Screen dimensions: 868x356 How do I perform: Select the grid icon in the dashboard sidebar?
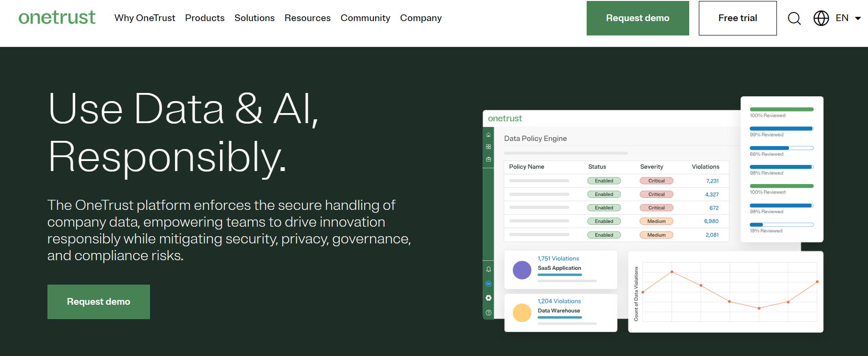(488, 147)
